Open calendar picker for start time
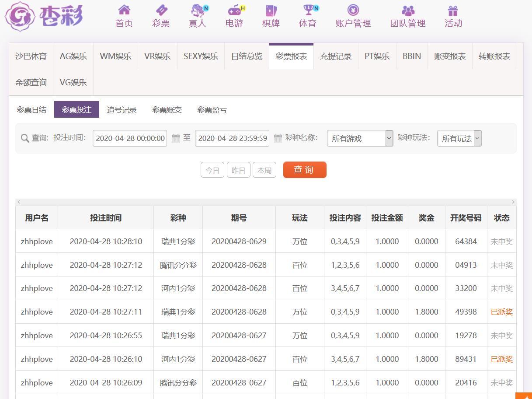Viewport: 532px width, 399px height. pyautogui.click(x=176, y=138)
